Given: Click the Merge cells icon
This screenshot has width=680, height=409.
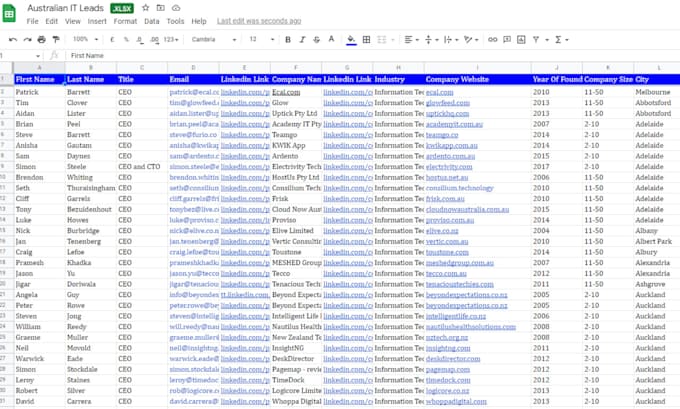Looking at the screenshot, I should click(x=382, y=39).
